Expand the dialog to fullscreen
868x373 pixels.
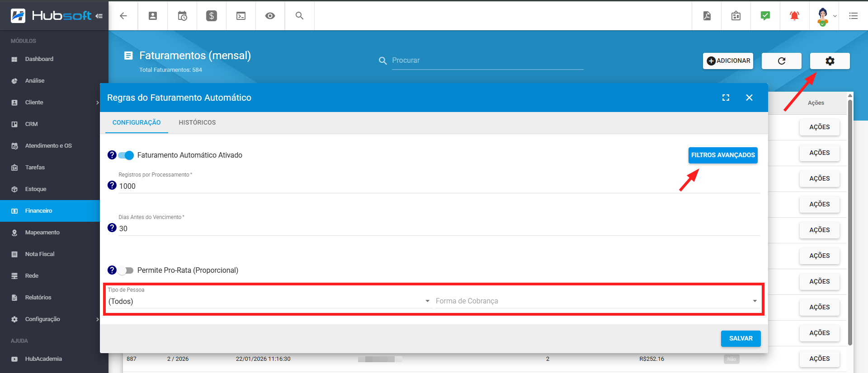[726, 98]
